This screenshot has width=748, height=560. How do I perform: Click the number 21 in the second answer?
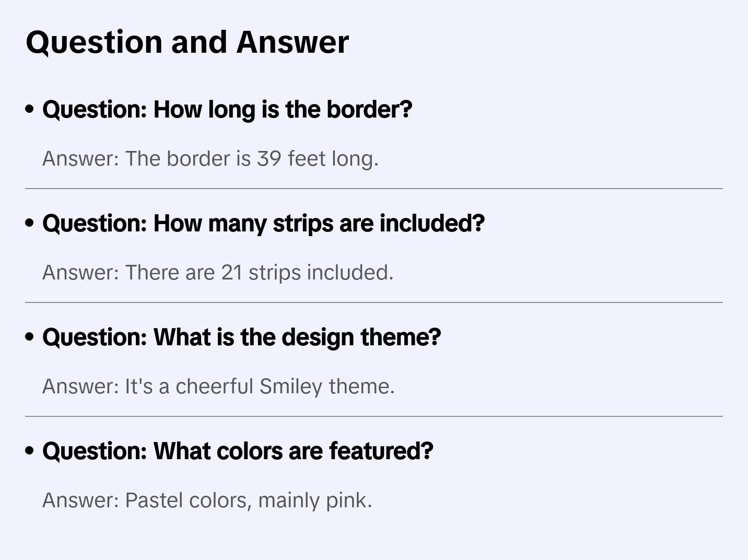click(232, 273)
